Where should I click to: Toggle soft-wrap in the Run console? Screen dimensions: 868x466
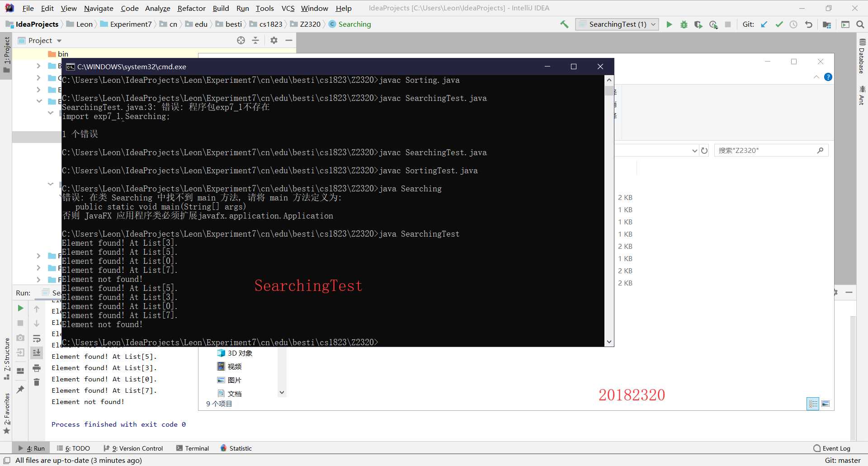click(37, 338)
